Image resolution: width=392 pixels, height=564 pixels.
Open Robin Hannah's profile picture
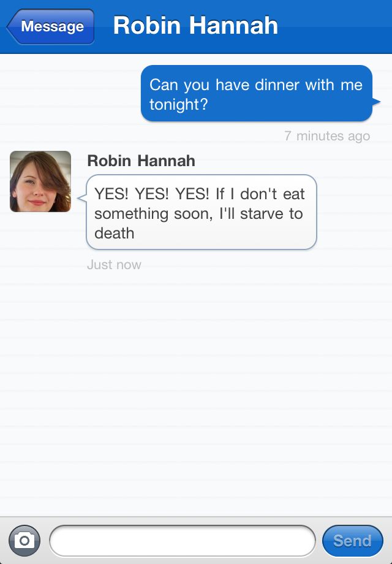click(40, 181)
